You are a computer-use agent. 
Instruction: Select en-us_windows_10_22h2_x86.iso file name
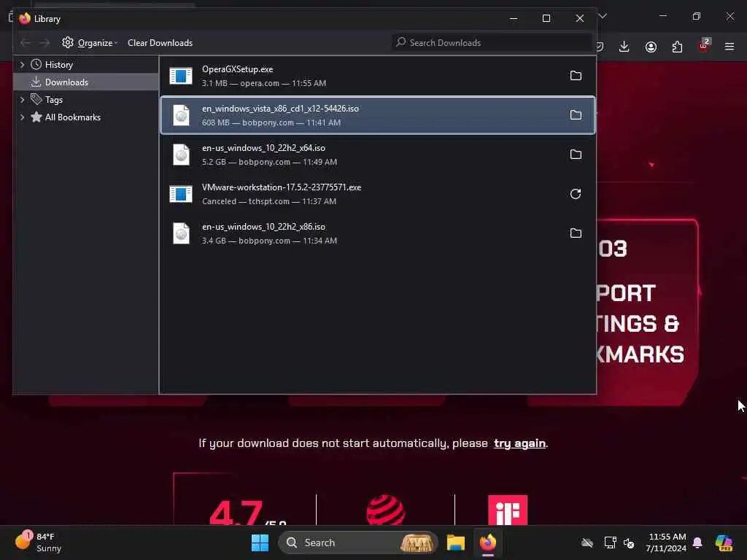point(263,227)
